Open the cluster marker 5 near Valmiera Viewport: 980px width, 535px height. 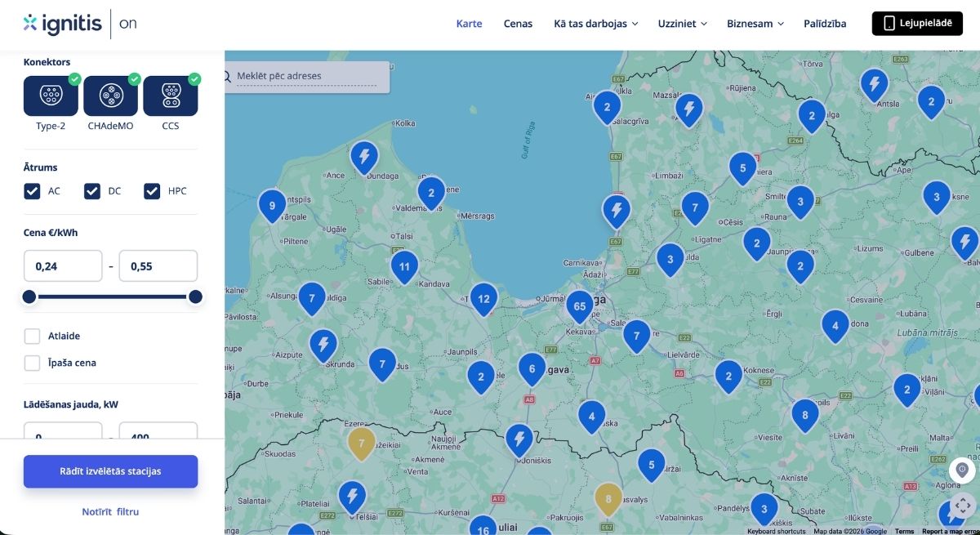click(742, 170)
